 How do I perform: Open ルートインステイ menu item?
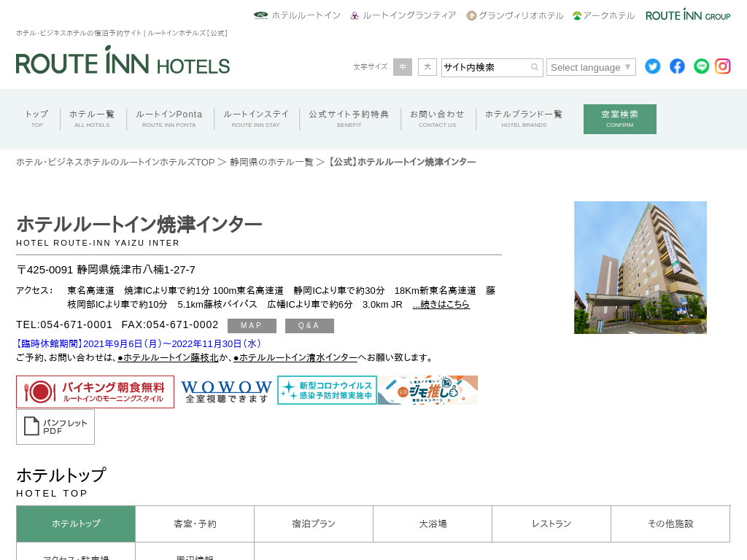(256, 119)
